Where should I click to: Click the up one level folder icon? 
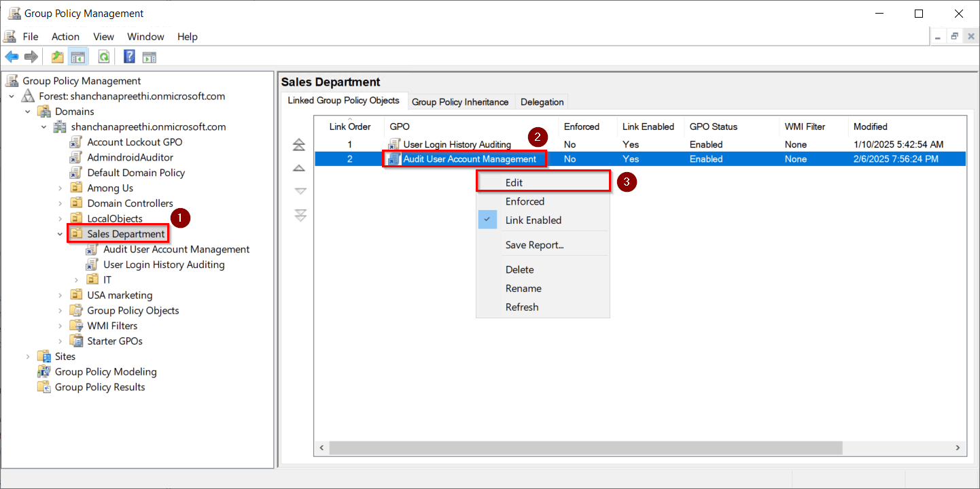click(x=58, y=56)
